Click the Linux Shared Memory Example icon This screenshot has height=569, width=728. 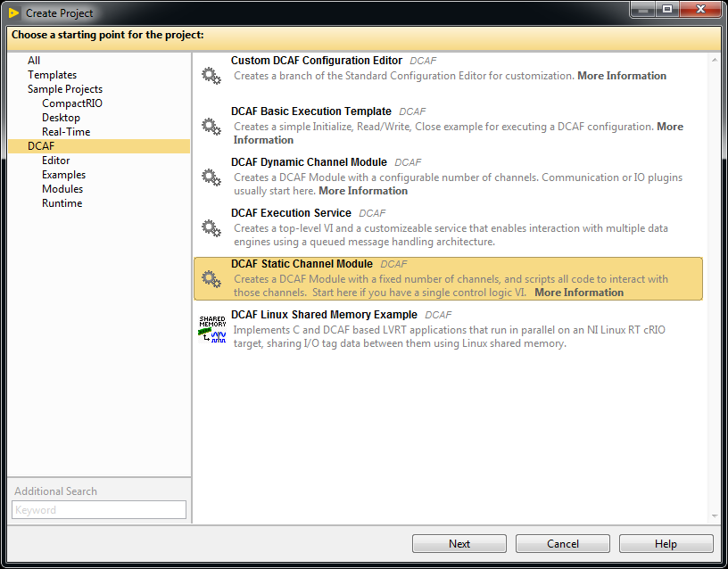[x=211, y=329]
